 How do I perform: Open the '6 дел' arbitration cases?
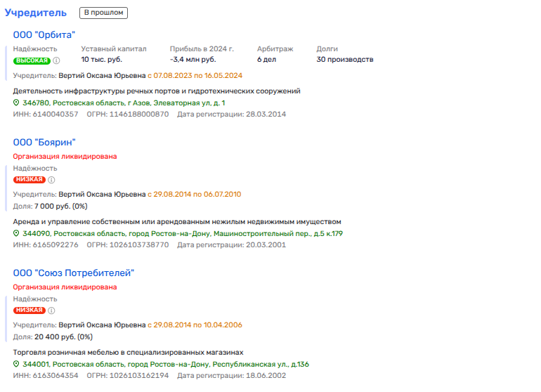click(267, 60)
